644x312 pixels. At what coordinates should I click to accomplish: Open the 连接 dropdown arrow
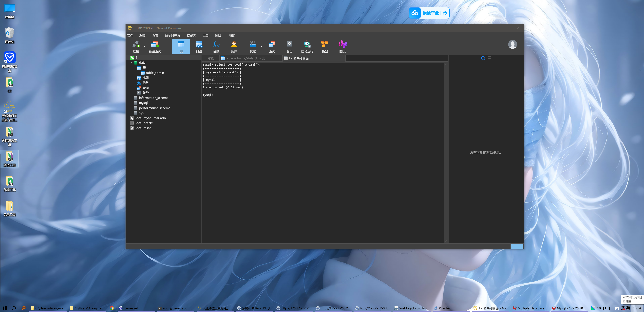click(x=145, y=47)
